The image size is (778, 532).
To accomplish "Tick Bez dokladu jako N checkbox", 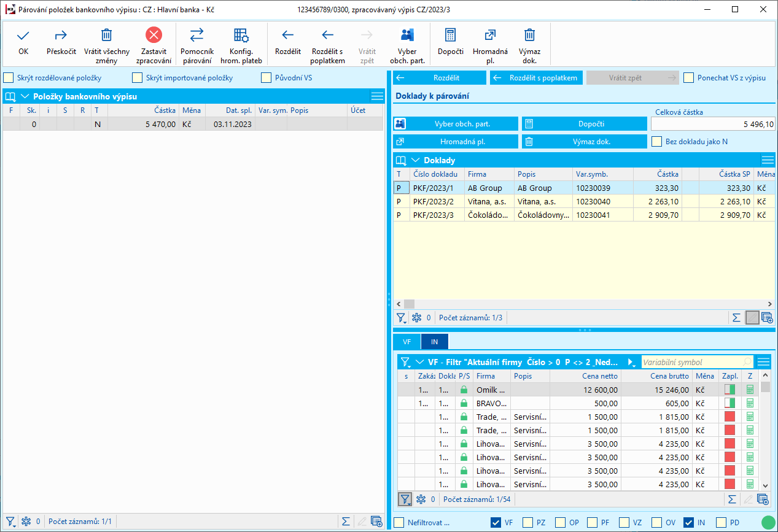I will tap(657, 142).
